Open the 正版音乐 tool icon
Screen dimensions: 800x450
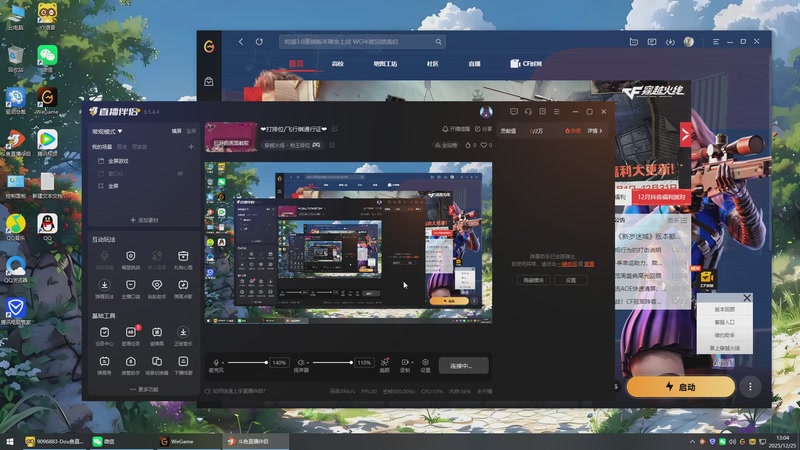pyautogui.click(x=183, y=332)
